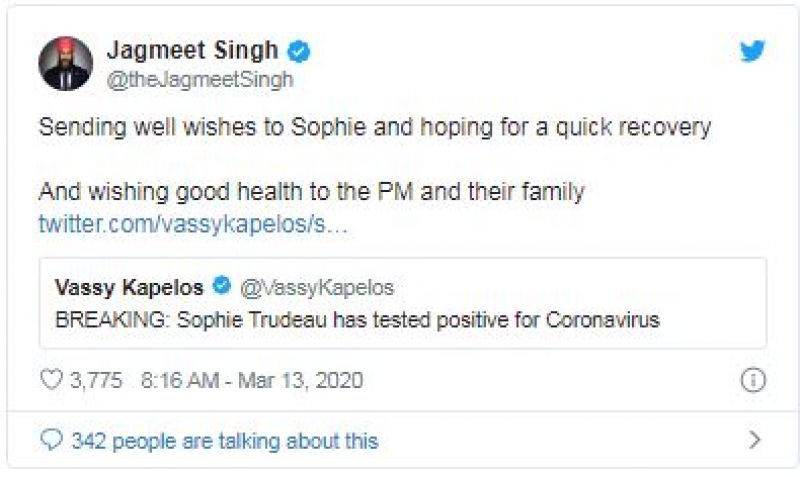Open the twitter.com/vassykapelos link
This screenshot has height=477, width=800.
tap(193, 223)
